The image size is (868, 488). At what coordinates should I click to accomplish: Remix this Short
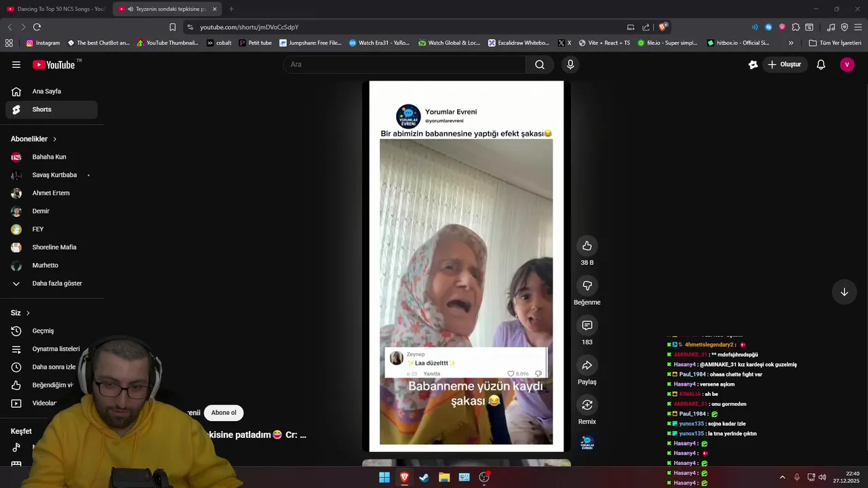587,405
